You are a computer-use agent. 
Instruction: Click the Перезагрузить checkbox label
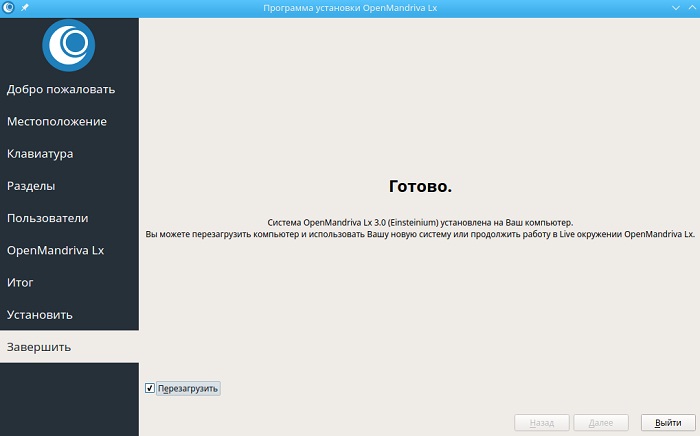point(188,388)
